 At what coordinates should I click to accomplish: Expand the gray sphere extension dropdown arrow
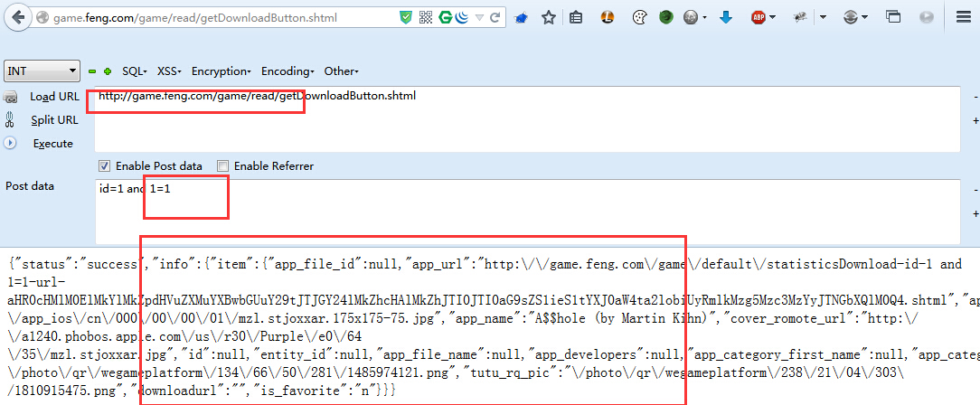[x=865, y=18]
